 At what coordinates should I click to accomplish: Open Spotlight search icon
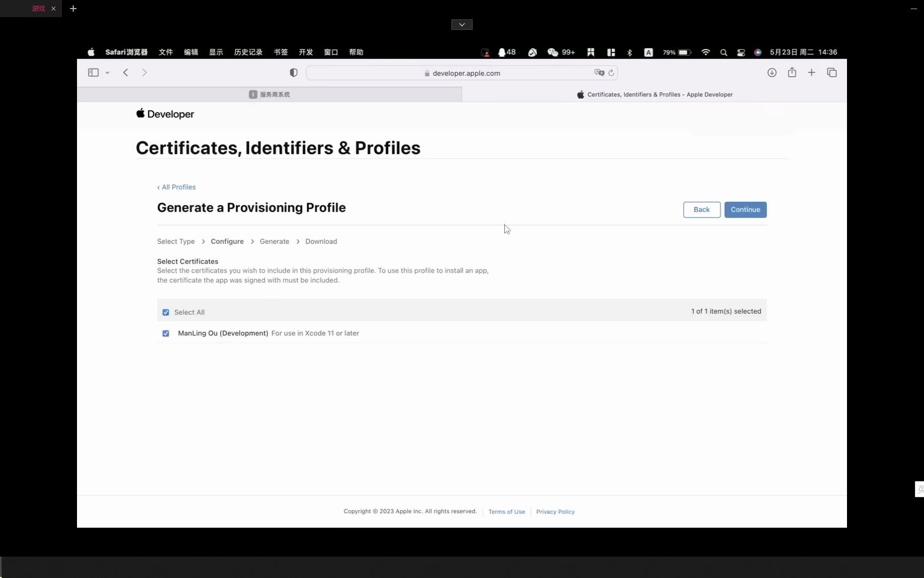723,52
